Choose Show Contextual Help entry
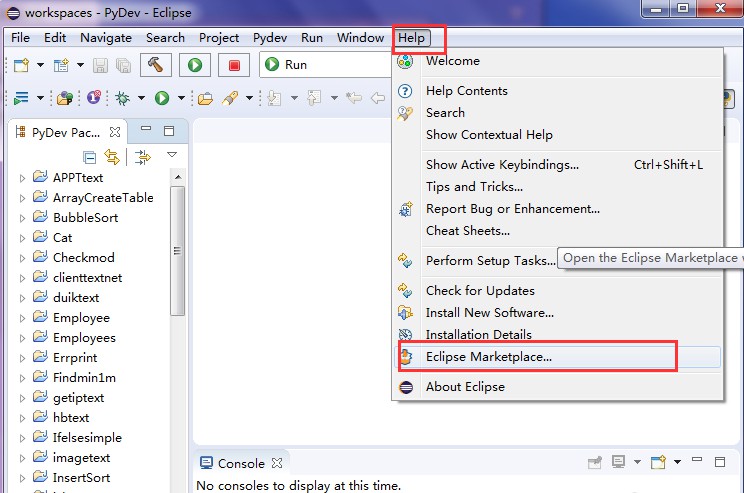 (x=558, y=135)
